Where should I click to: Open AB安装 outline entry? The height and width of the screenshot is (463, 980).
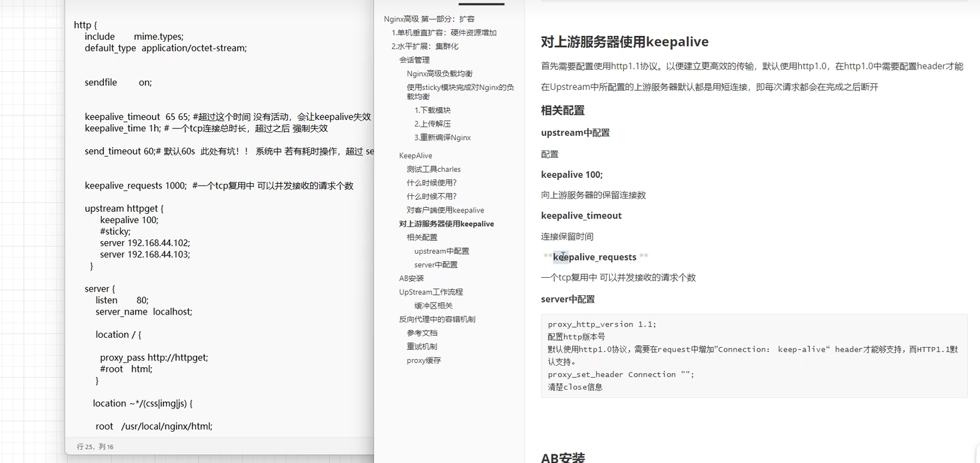pyautogui.click(x=411, y=278)
